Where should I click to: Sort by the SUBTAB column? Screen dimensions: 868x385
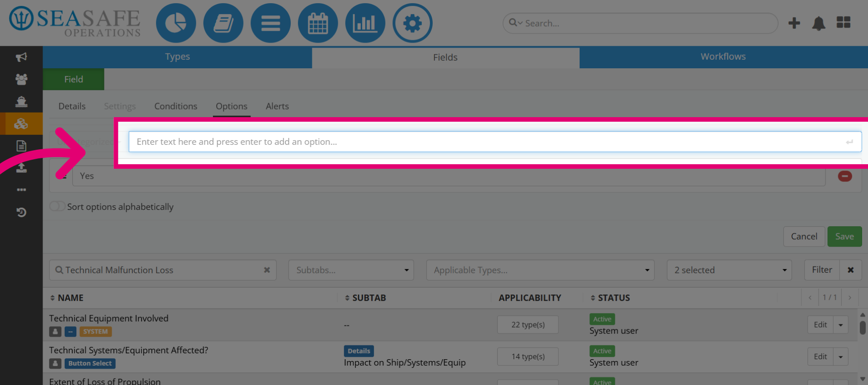click(x=365, y=298)
